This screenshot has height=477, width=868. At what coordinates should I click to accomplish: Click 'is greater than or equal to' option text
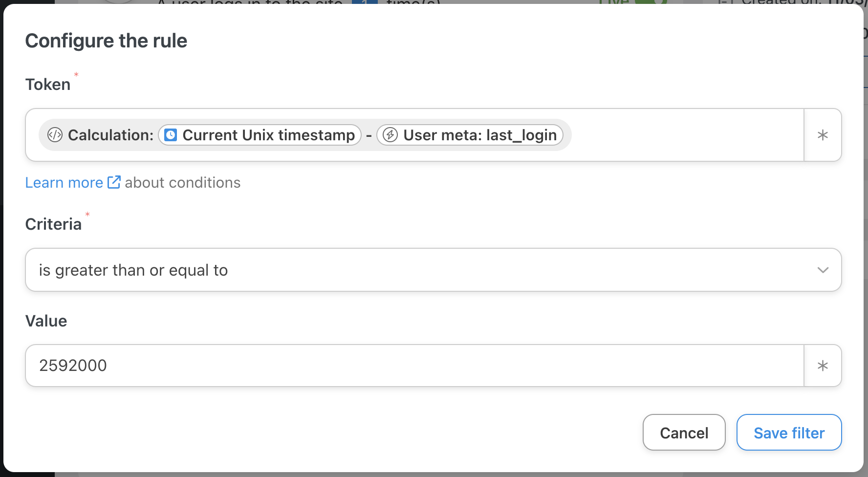pyautogui.click(x=133, y=270)
